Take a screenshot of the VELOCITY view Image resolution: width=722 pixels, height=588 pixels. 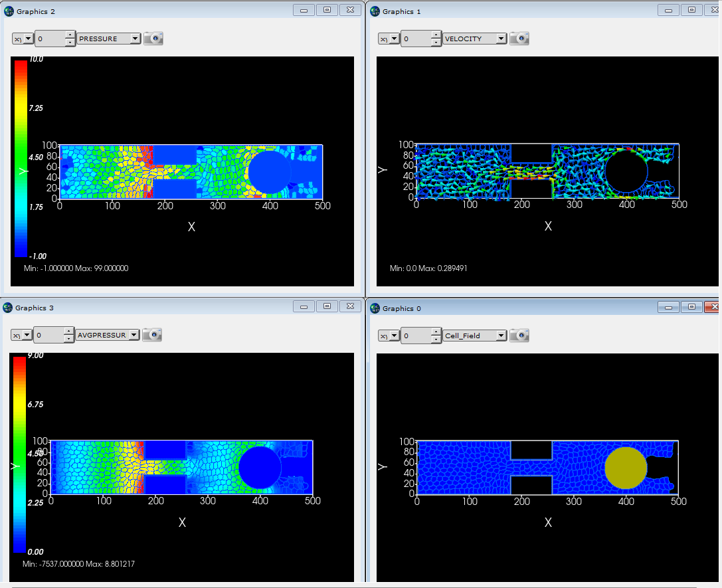[x=519, y=39]
